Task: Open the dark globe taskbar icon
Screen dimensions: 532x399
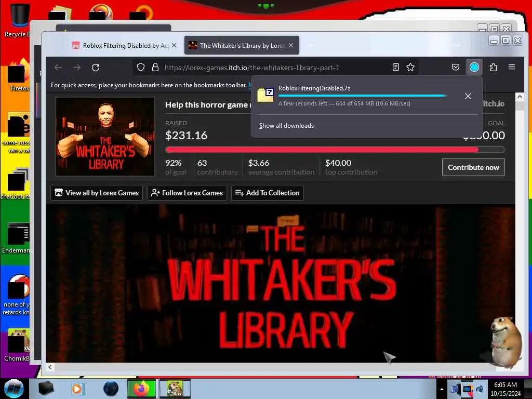Action: (111, 389)
